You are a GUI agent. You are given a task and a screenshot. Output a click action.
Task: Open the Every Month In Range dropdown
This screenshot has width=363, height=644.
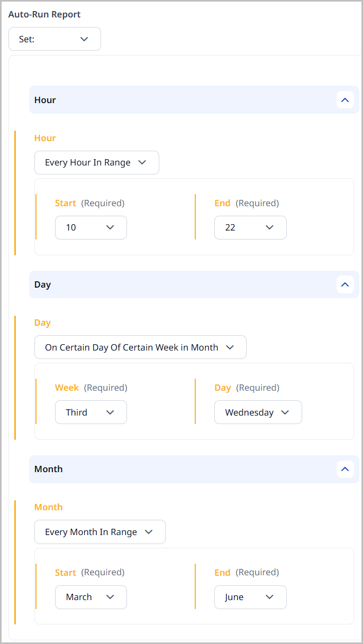point(99,532)
